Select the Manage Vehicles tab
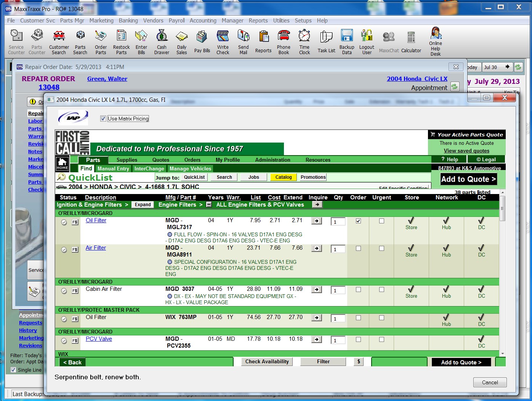 pos(190,168)
